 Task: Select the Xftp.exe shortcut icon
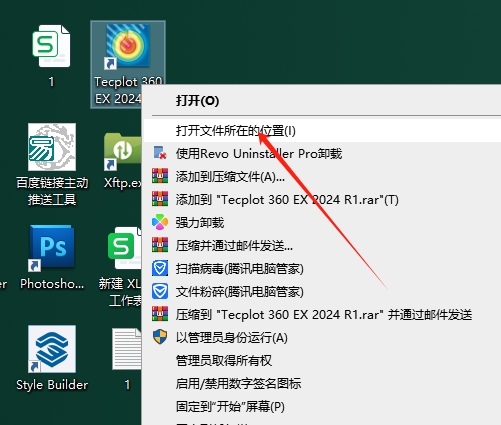point(123,152)
